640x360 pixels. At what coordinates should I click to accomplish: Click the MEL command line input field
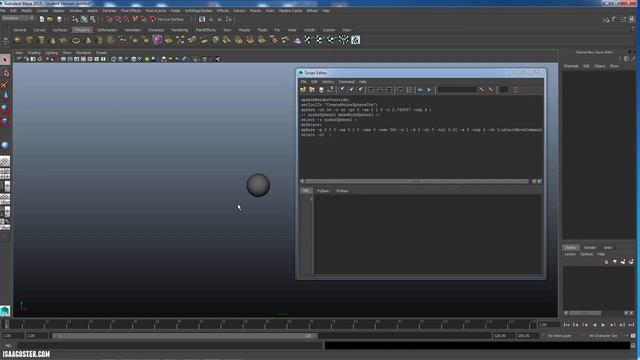(169, 346)
